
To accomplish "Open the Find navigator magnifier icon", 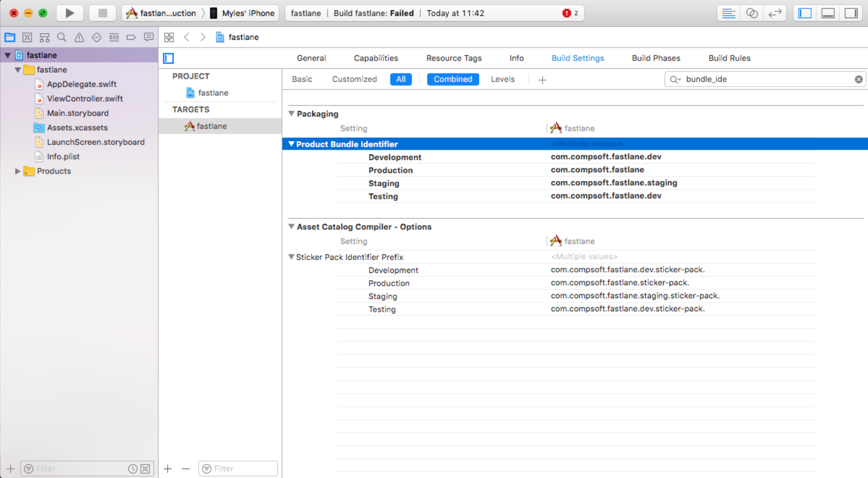I will pyautogui.click(x=62, y=37).
